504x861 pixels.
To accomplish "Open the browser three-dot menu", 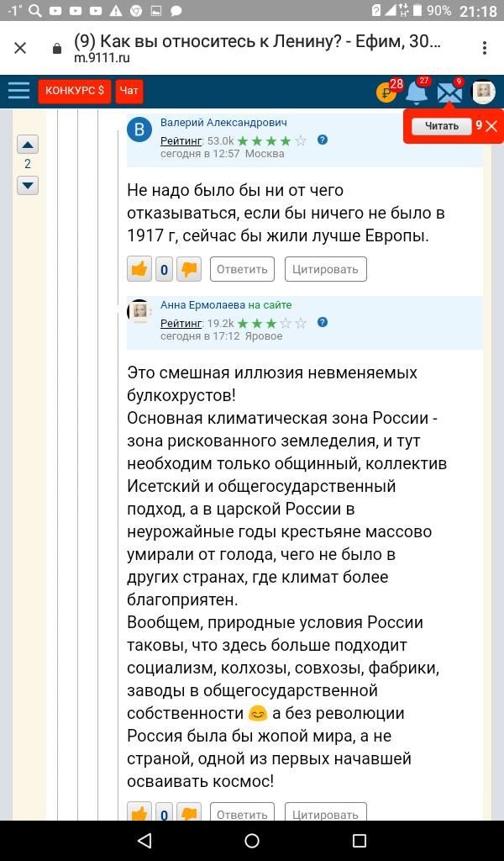I will click(x=485, y=47).
